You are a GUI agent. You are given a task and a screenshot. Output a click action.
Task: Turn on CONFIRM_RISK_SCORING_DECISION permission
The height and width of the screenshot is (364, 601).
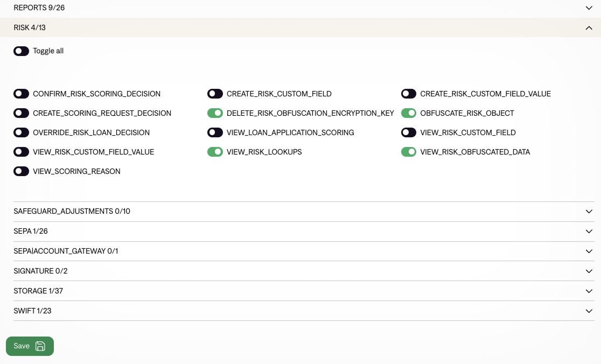pyautogui.click(x=22, y=94)
